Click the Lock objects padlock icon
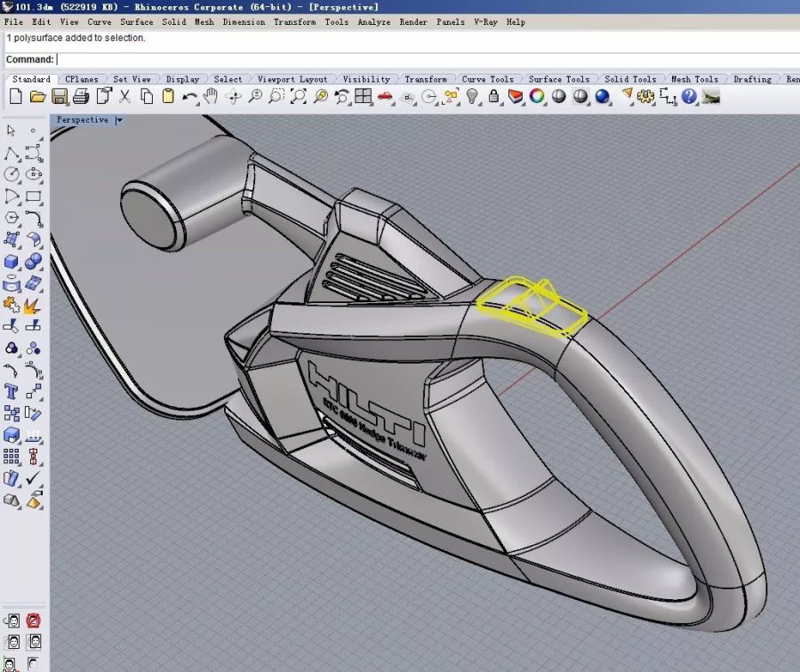800x672 pixels. (494, 97)
